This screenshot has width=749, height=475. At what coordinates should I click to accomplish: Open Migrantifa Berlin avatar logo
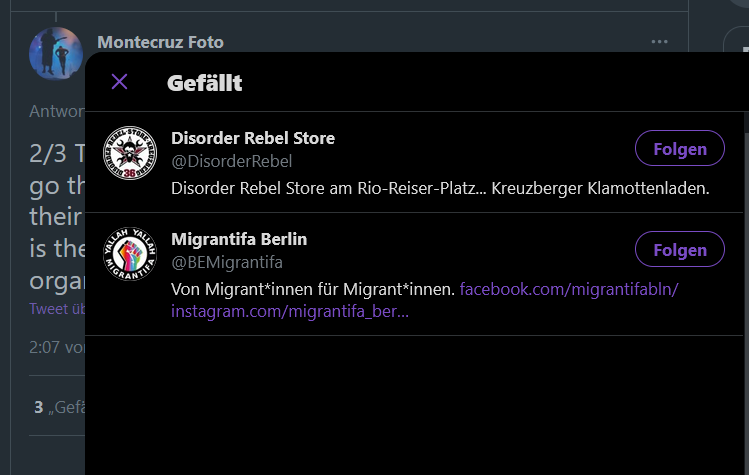(130, 254)
